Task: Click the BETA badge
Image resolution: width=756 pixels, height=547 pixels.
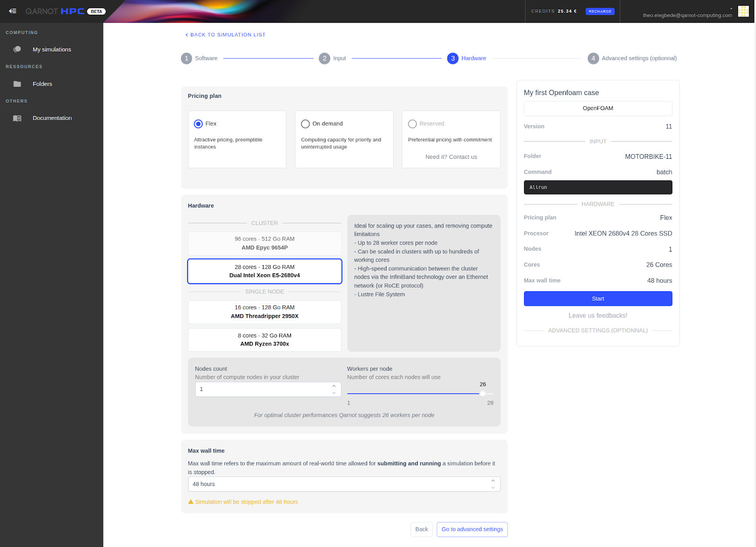Action: tap(96, 11)
